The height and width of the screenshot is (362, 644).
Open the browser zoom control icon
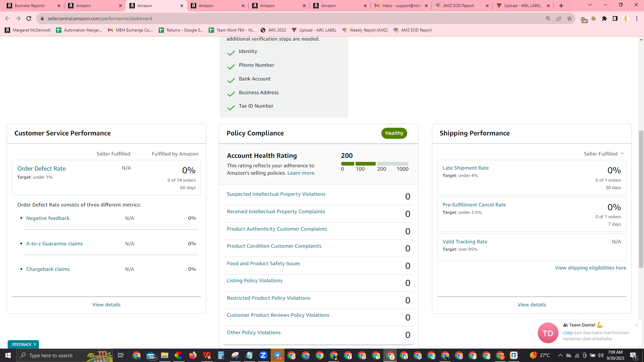548,18
